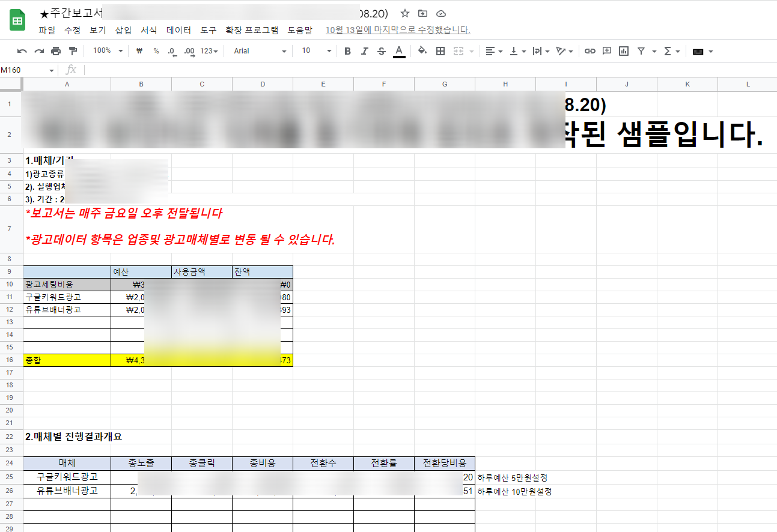The height and width of the screenshot is (532, 777).
Task: Open horizontal align dropdown
Action: coord(495,51)
